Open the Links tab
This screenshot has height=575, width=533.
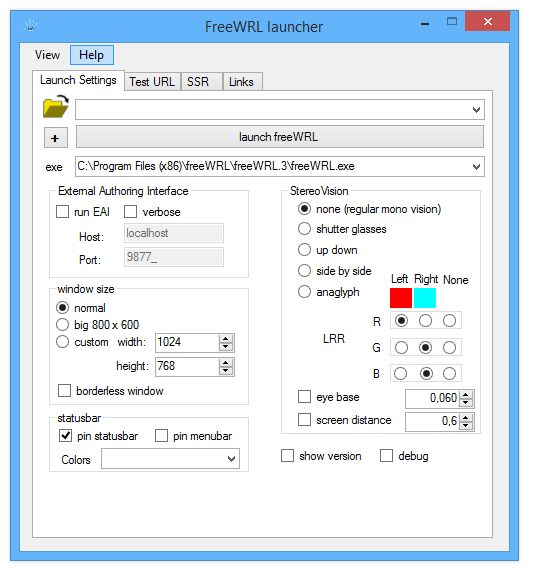coord(241,81)
